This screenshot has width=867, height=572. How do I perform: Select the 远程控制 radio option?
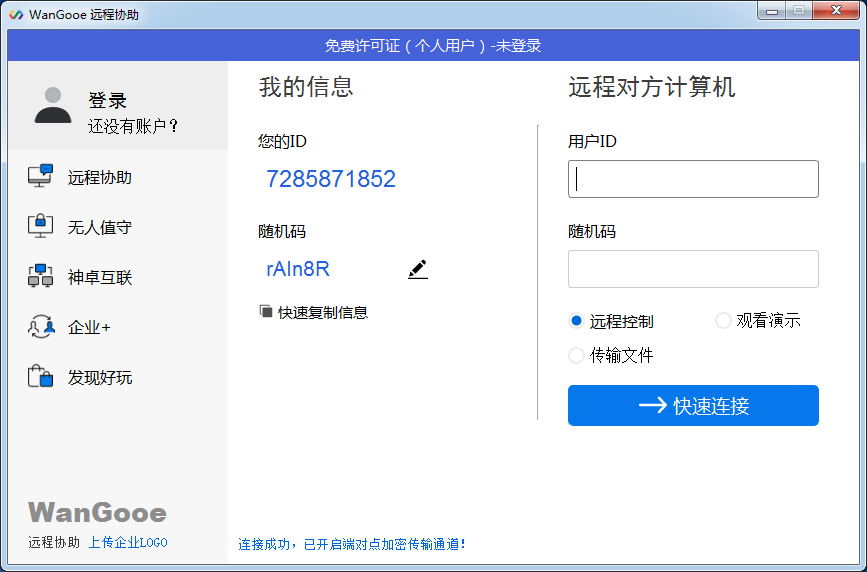[x=576, y=321]
